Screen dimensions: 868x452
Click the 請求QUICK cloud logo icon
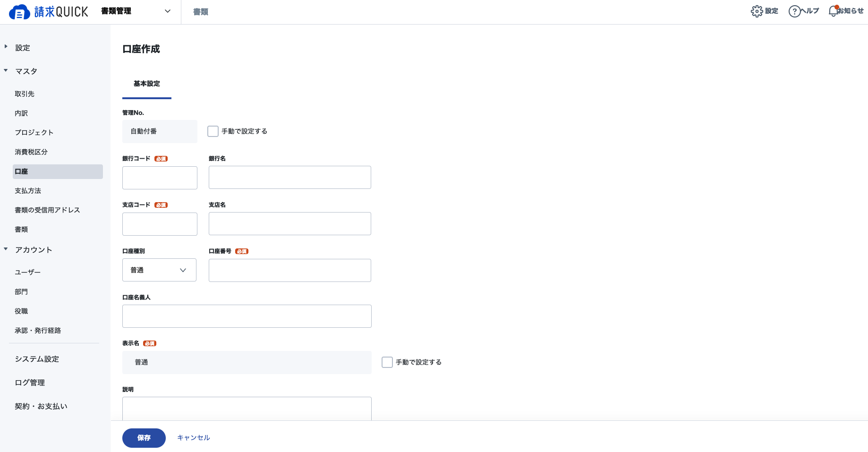pyautogui.click(x=19, y=12)
